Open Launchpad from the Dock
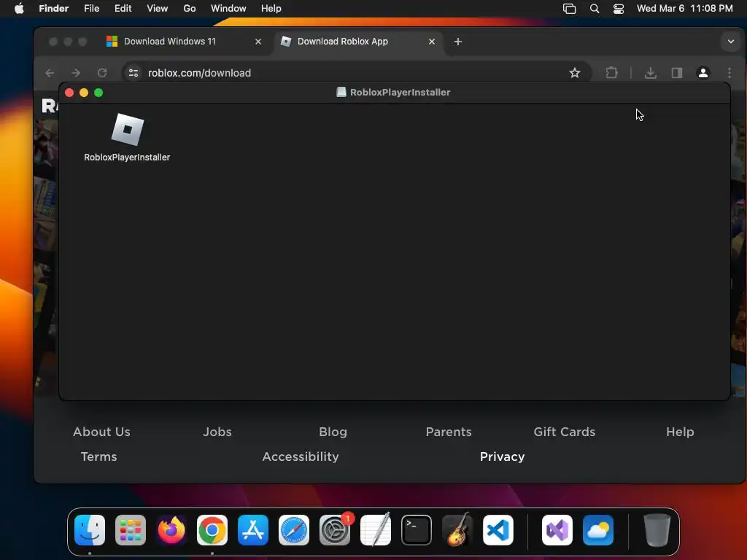This screenshot has height=560, width=747. pyautogui.click(x=131, y=530)
